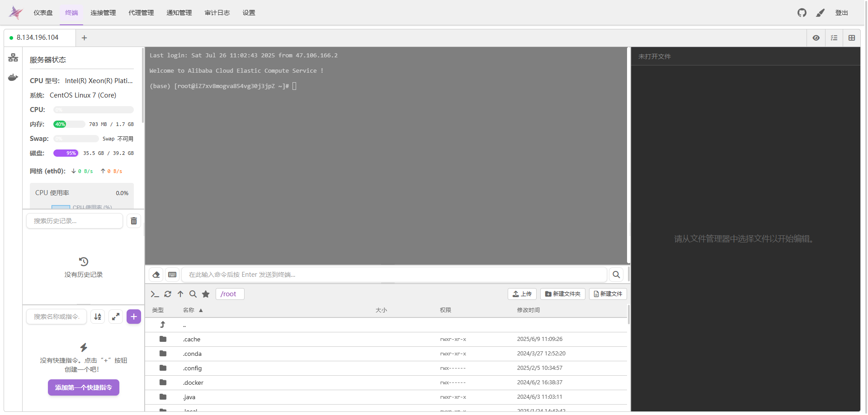The image size is (868, 415).
Task: Toggle the grid layout view icon
Action: [x=852, y=38]
